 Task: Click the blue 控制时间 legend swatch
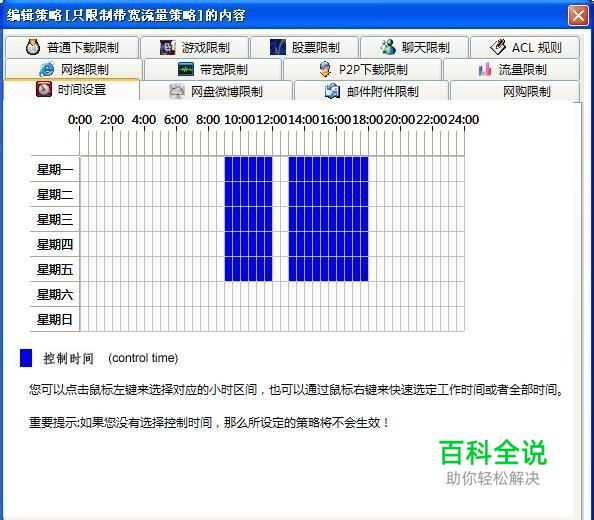pos(26,358)
